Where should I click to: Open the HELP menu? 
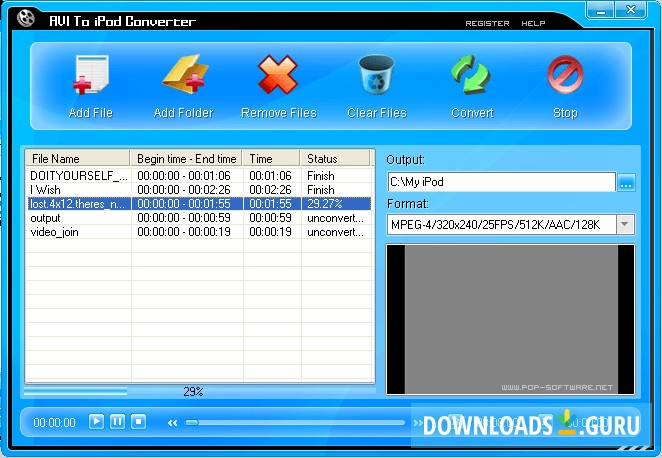tap(533, 23)
